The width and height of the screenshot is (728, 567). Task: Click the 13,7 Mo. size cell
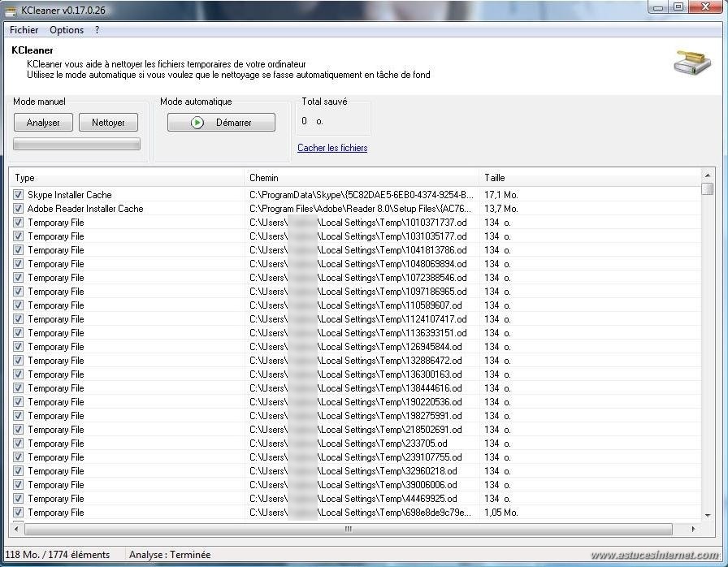tap(501, 208)
